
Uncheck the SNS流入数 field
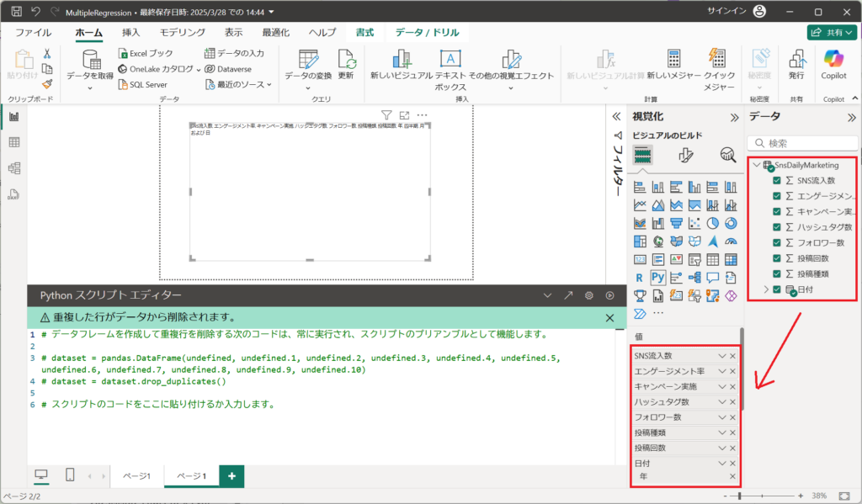point(777,180)
